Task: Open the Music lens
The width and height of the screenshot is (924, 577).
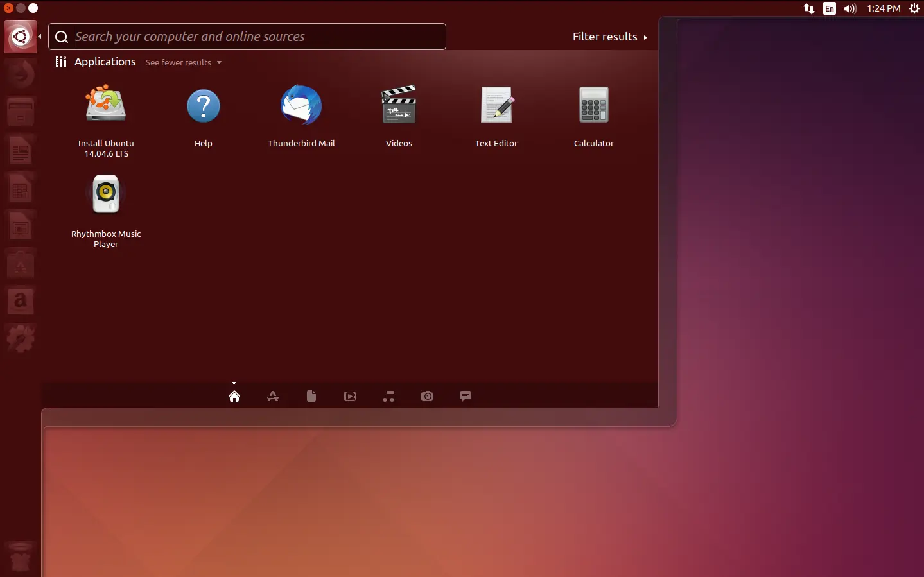Action: point(388,396)
